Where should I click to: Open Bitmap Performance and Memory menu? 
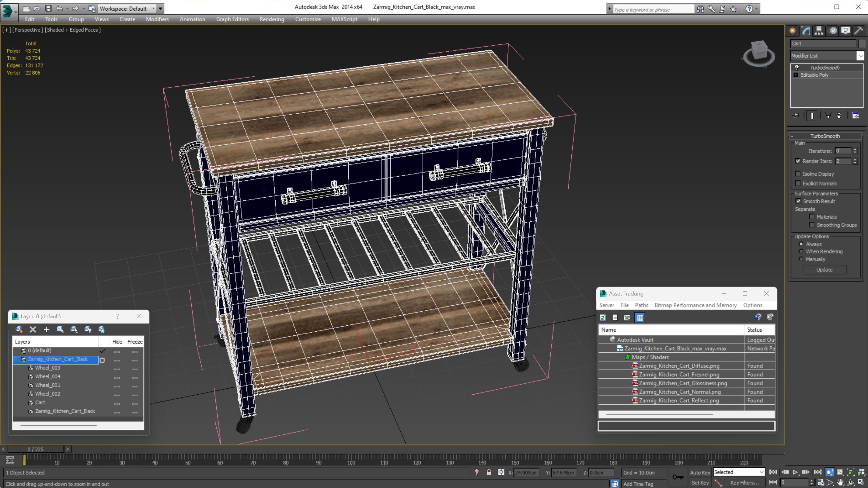tap(695, 305)
